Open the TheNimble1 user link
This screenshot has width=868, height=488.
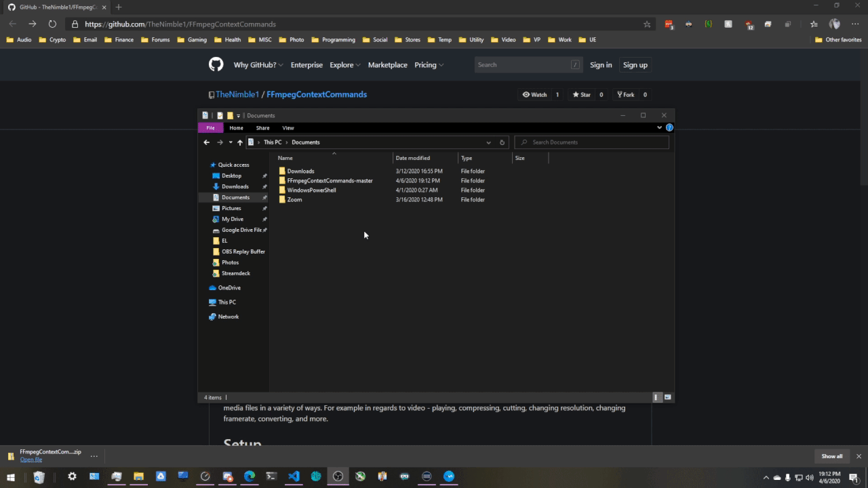click(x=237, y=95)
